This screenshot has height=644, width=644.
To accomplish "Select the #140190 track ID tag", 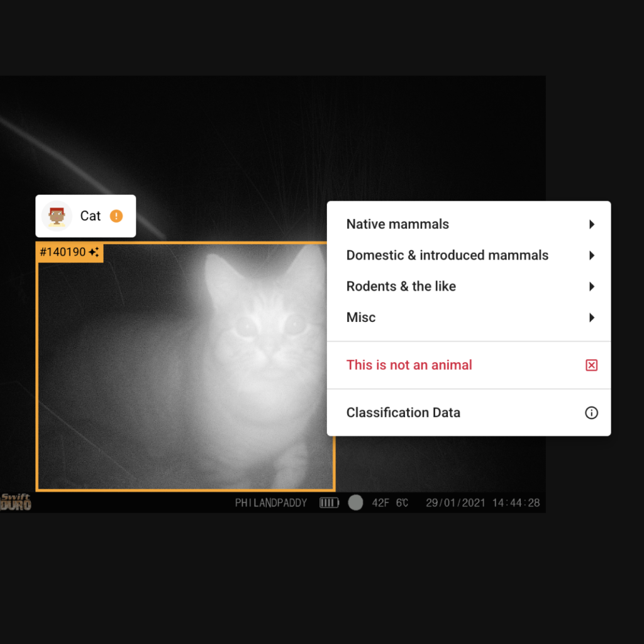I will click(x=62, y=252).
